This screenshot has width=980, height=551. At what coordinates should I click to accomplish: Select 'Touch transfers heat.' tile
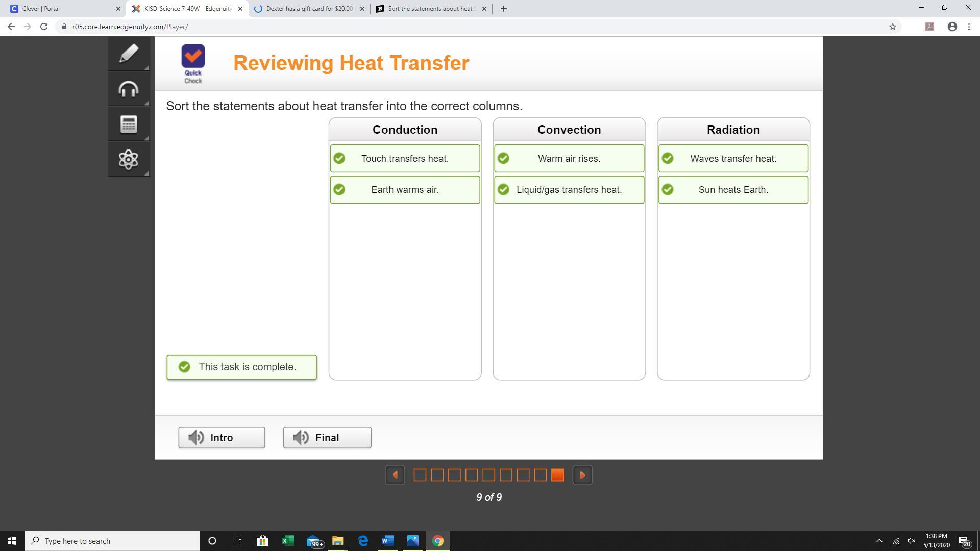[405, 159]
